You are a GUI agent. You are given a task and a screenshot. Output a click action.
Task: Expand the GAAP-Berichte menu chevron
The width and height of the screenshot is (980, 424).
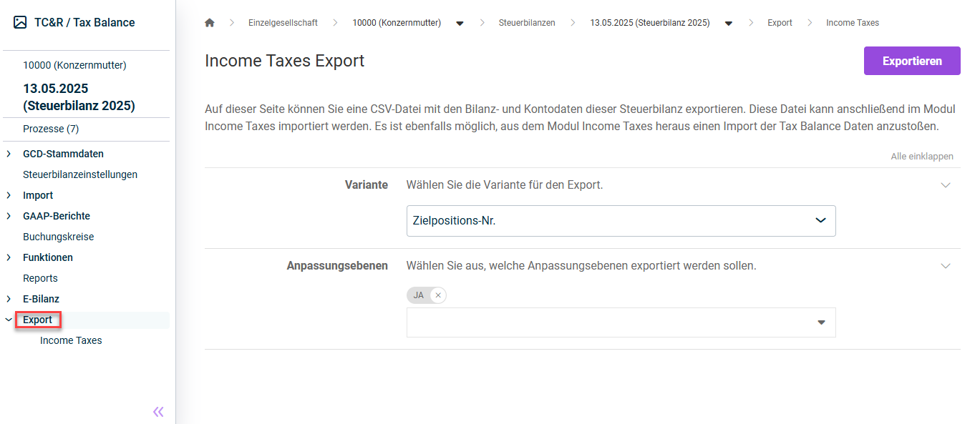(9, 216)
